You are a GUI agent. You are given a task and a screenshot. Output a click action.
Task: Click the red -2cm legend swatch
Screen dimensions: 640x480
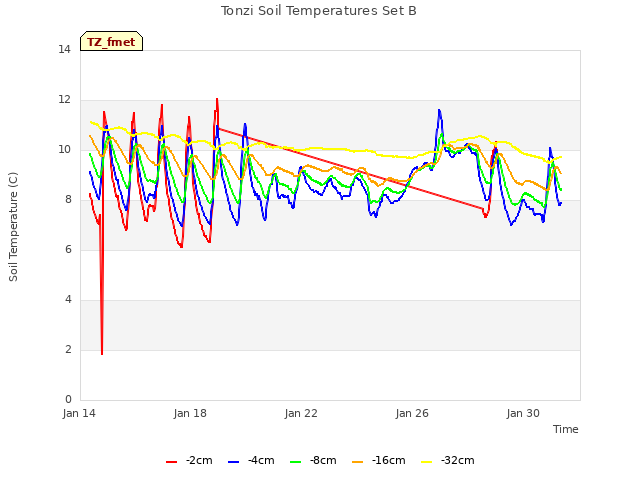click(x=171, y=462)
